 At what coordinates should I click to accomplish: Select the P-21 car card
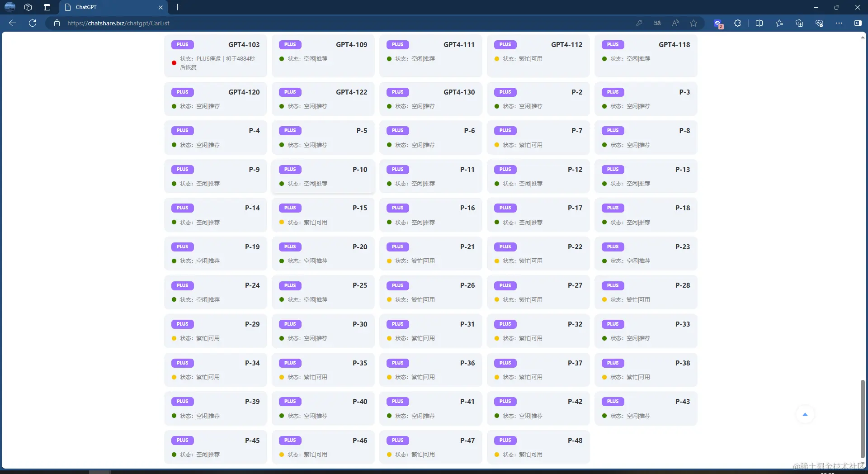click(431, 253)
